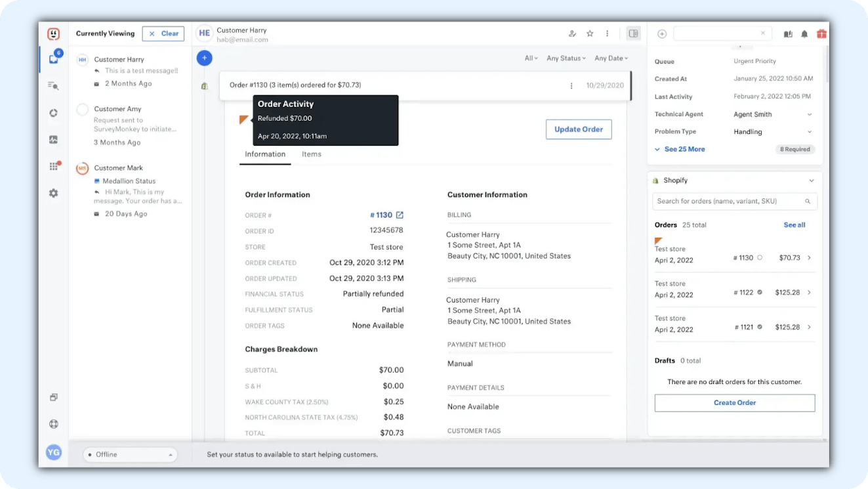Switch to the Items tab
Viewport: 868px width, 489px height.
[x=311, y=154]
